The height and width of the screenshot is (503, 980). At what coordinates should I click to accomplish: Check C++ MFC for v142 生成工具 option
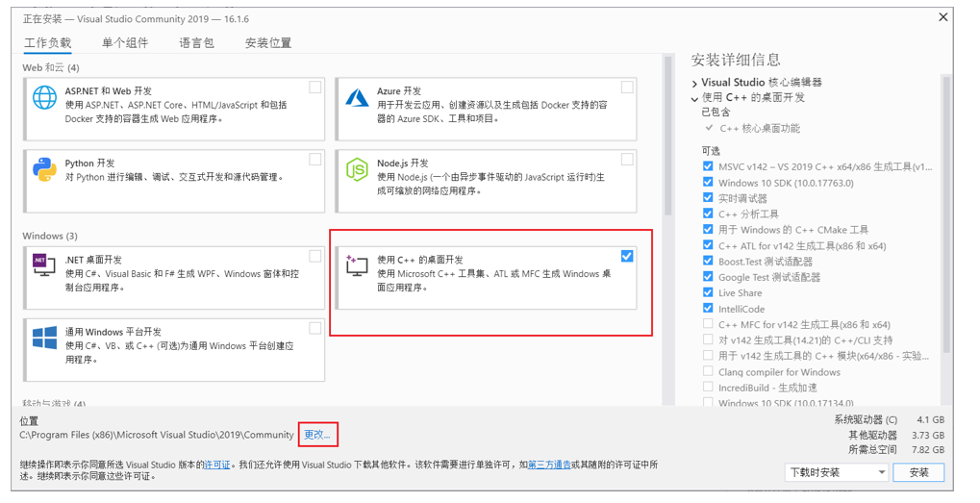coord(708,324)
